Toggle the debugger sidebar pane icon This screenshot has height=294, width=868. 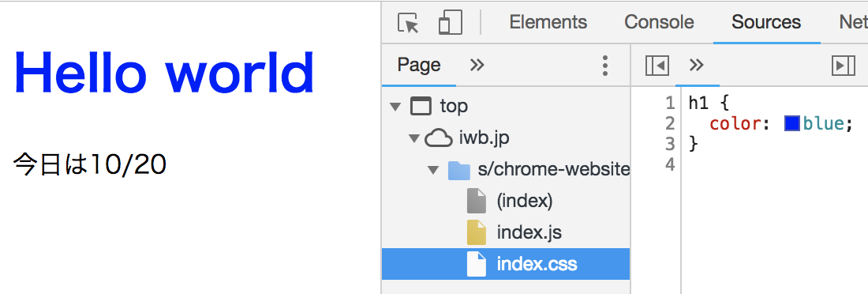pos(844,66)
